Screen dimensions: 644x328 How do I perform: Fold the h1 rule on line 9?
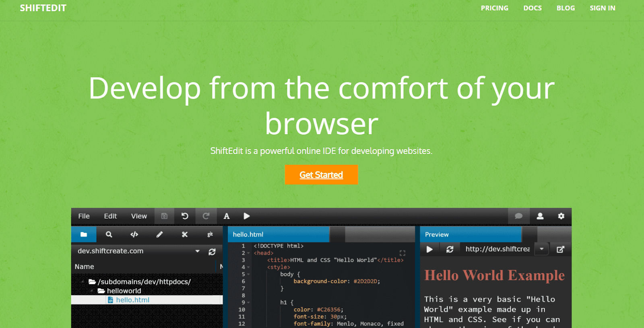[x=249, y=302]
